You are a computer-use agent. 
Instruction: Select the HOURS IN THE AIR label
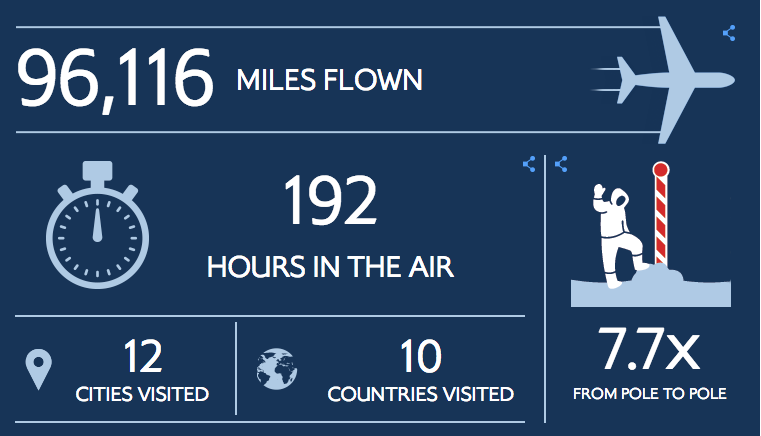(x=330, y=267)
